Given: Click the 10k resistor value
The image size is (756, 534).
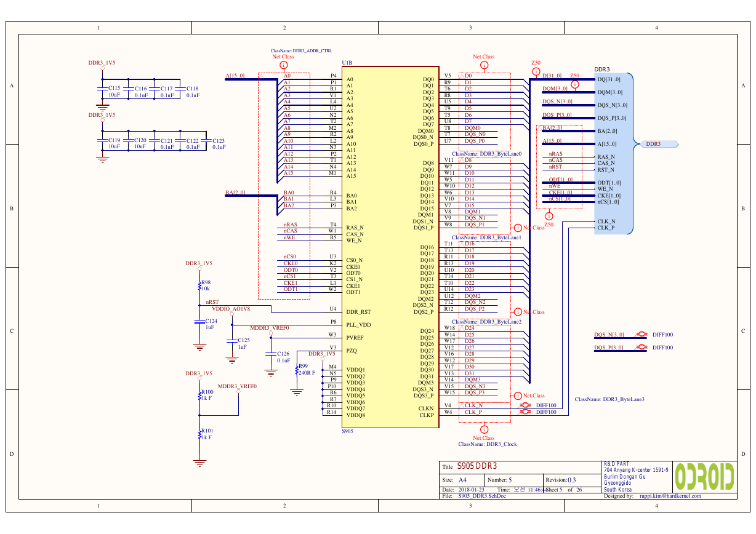Looking at the screenshot, I should point(206,289).
